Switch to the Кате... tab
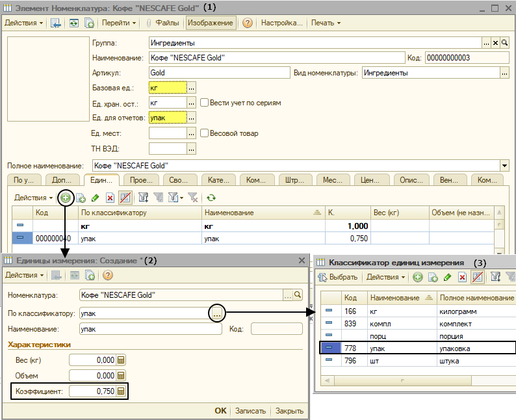The width and height of the screenshot is (516, 420). (218, 180)
